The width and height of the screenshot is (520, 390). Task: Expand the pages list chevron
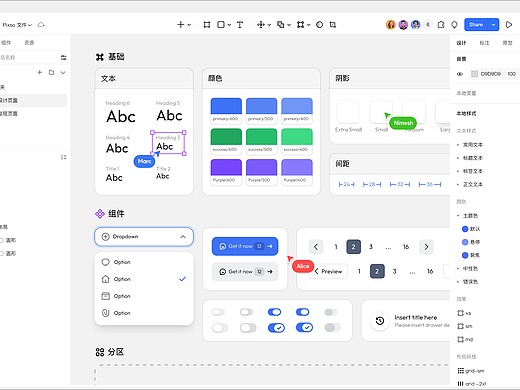[63, 72]
